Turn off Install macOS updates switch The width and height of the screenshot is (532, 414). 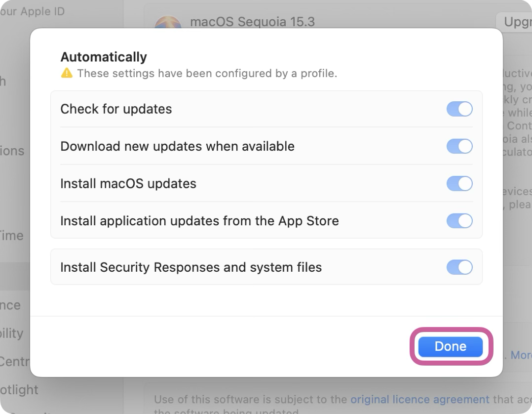click(459, 184)
